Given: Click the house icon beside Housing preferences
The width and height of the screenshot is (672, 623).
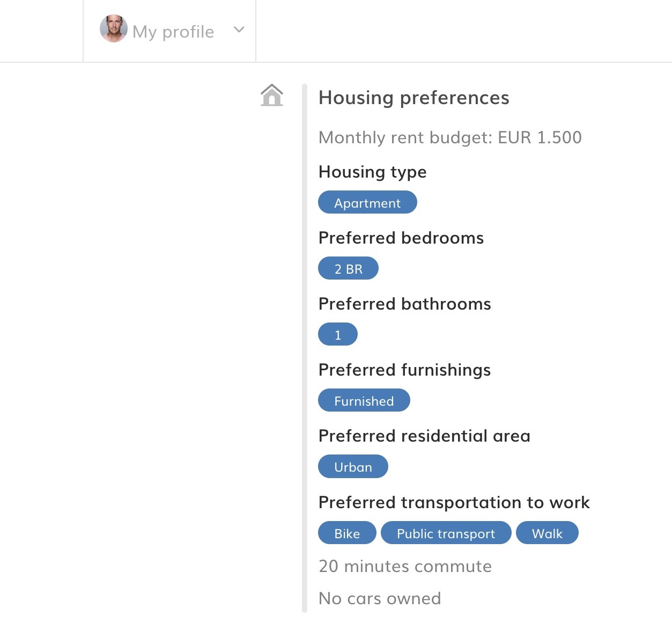Looking at the screenshot, I should tap(272, 96).
